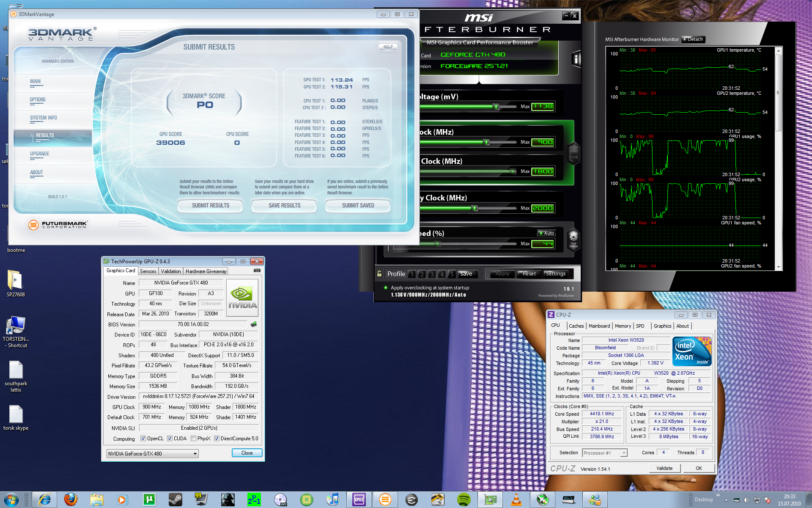Click the Link clocks hexagon icon in Afterburner

point(573,153)
